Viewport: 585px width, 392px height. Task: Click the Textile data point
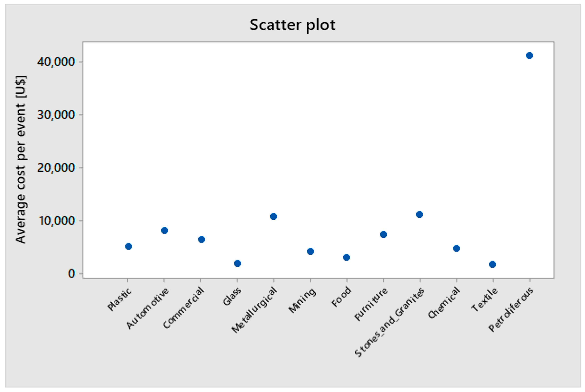492,264
